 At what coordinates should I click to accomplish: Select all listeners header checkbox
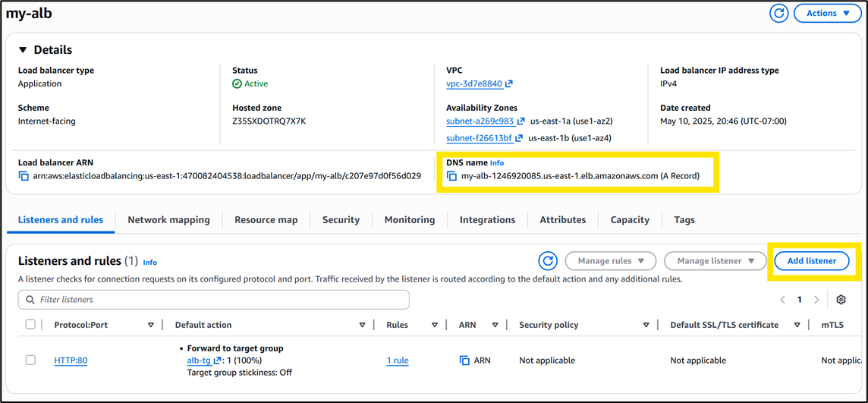30,325
